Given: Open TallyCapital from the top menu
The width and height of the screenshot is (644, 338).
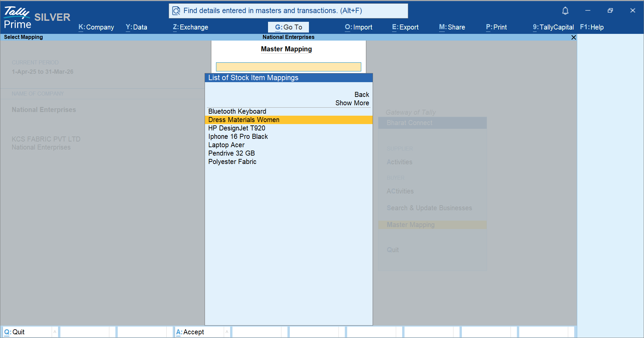Looking at the screenshot, I should (x=553, y=27).
